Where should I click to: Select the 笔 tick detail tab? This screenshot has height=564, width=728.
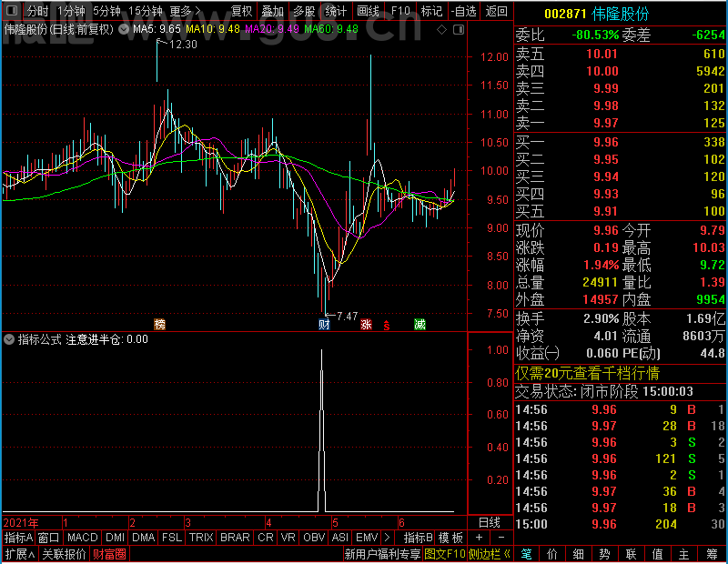526,554
